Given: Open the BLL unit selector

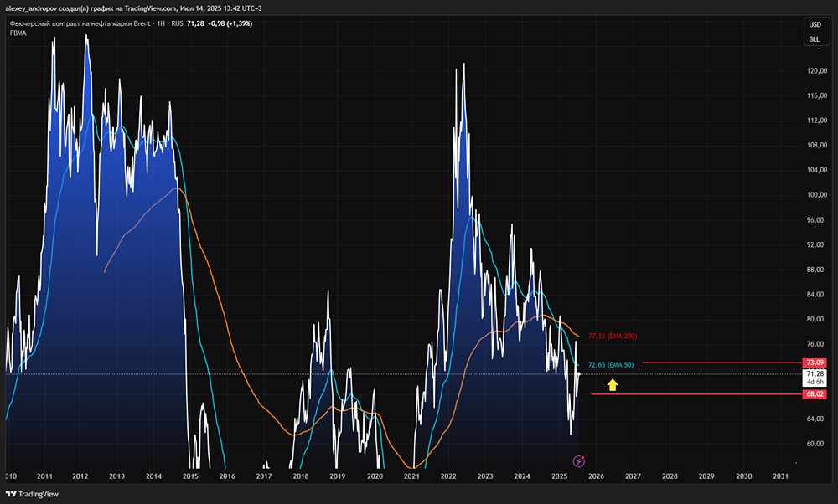Looking at the screenshot, I should 815,39.
